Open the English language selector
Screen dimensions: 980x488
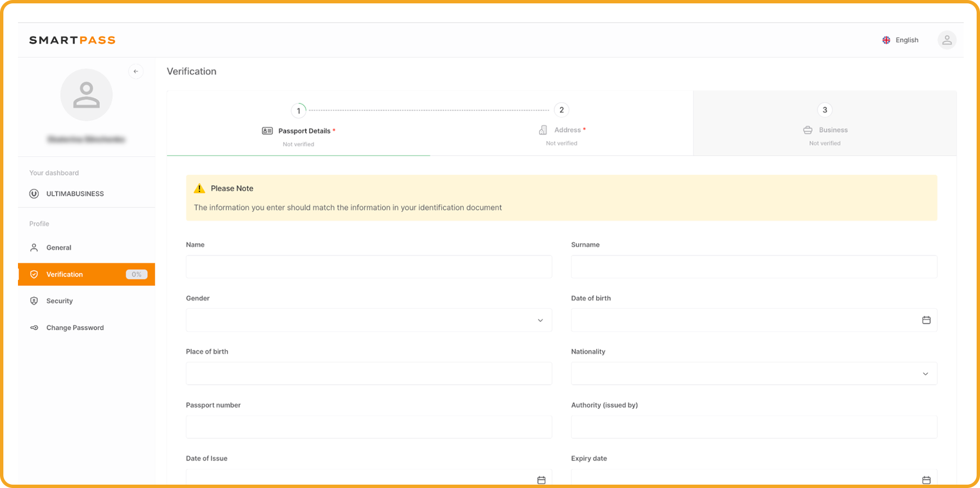906,40
